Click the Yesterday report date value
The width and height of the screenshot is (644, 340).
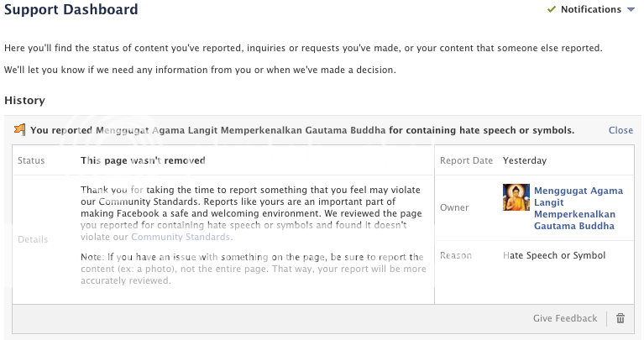pyautogui.click(x=525, y=160)
